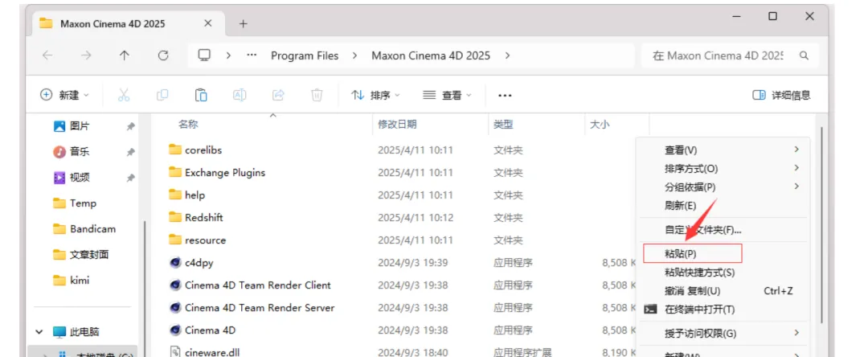Choose Paste shortcut in context menu
Image resolution: width=868 pixels, height=357 pixels.
724,273
